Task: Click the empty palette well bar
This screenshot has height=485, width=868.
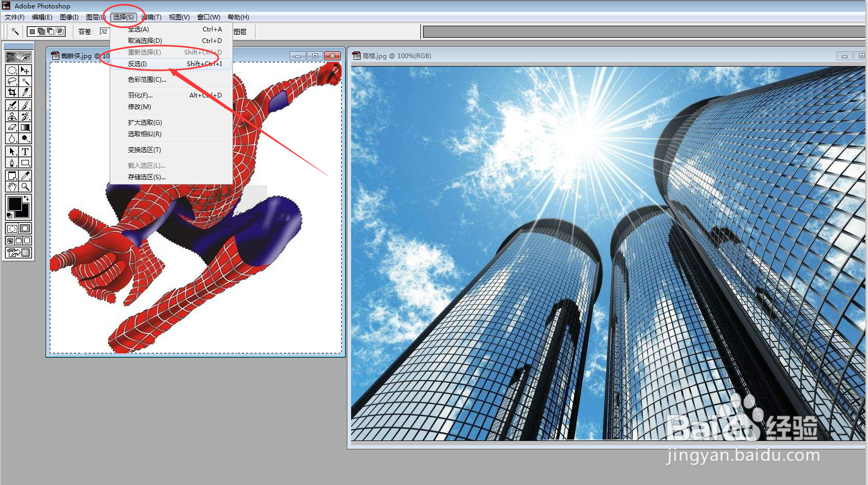Action: (x=644, y=32)
